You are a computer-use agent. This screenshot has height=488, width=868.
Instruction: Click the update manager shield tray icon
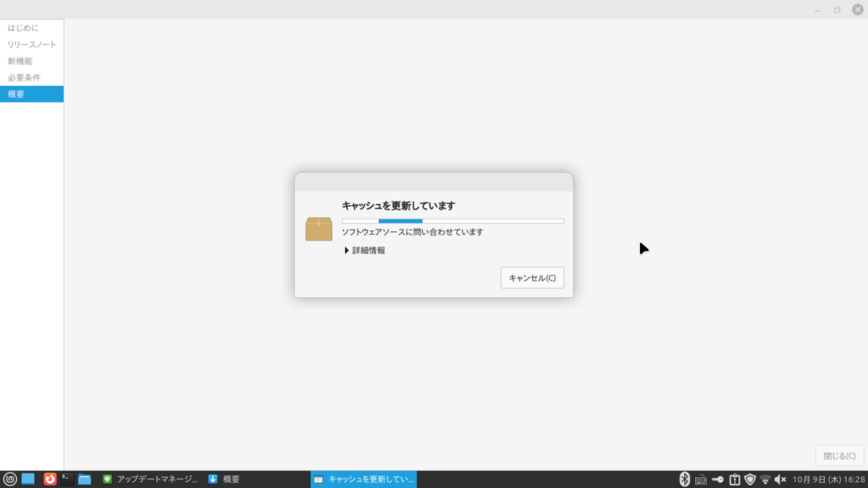pos(749,480)
